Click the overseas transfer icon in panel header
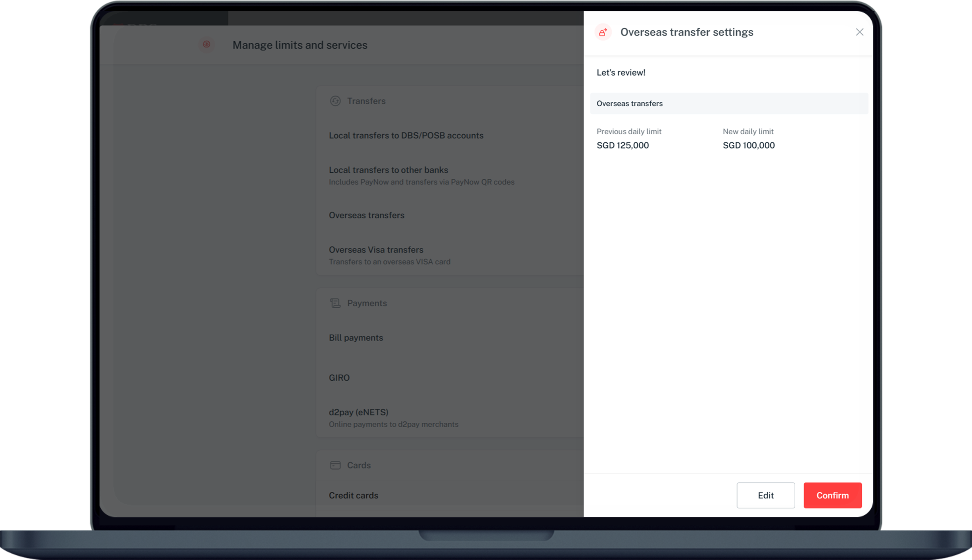The image size is (972, 560). 603,32
